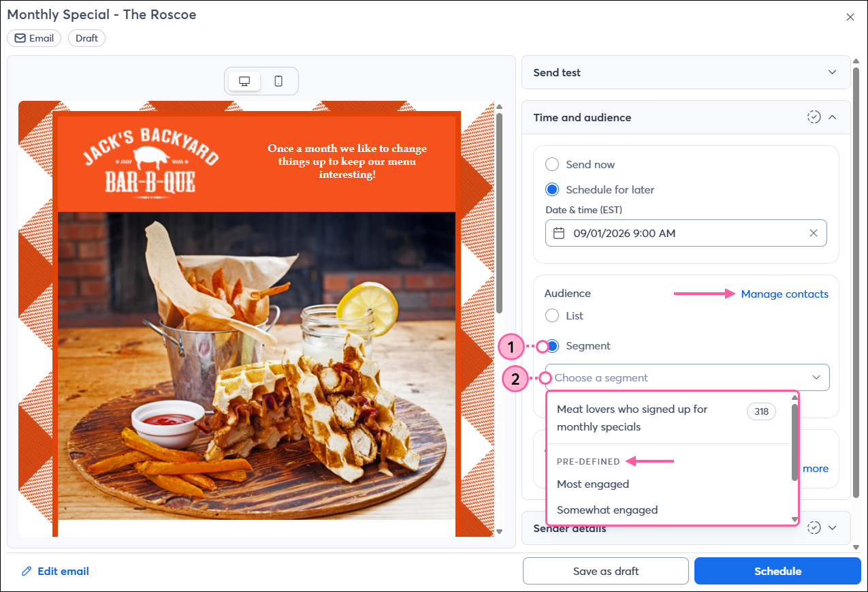Click the envelope icon in the Email badge
868x592 pixels.
point(20,38)
